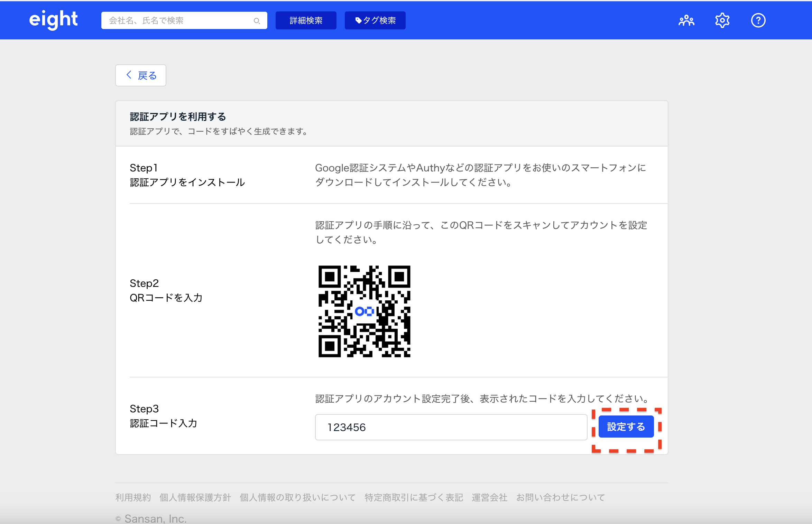Open the settings gear icon

pos(722,21)
